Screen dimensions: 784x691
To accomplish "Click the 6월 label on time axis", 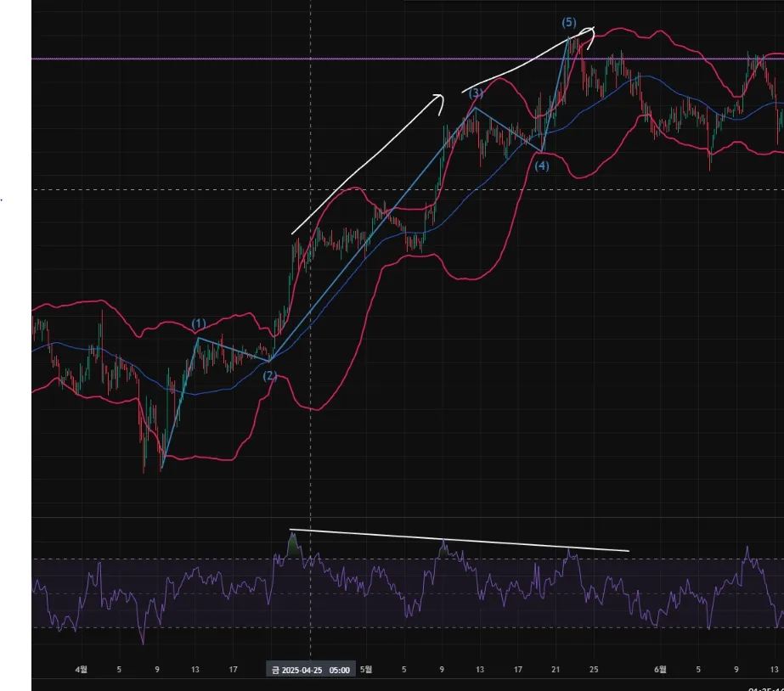I will (x=660, y=670).
